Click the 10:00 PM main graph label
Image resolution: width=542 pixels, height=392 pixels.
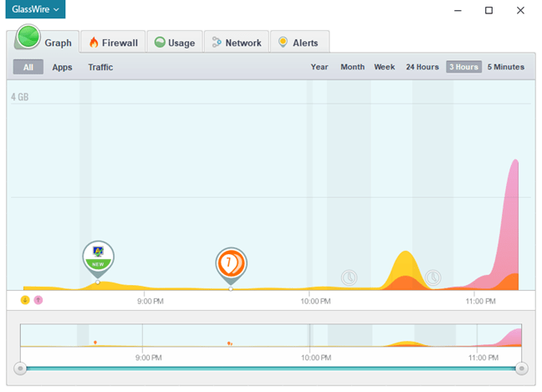coord(315,301)
